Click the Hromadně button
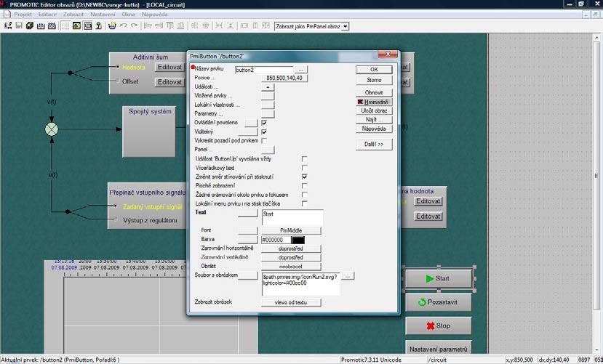The height and width of the screenshot is (364, 603). [374, 102]
